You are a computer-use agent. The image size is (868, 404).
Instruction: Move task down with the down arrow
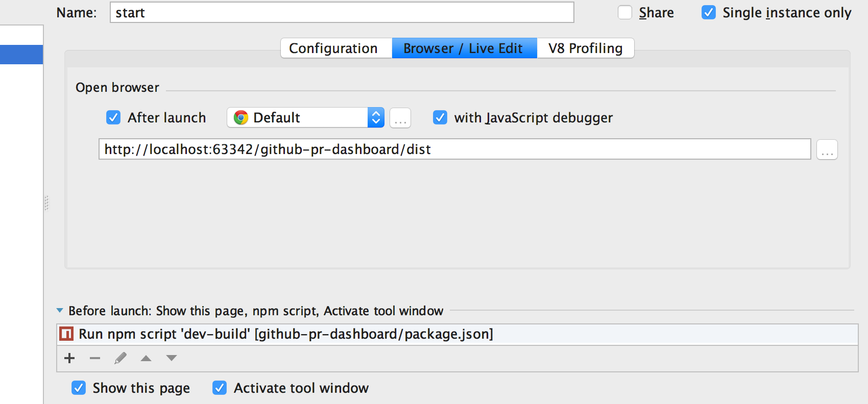click(172, 358)
